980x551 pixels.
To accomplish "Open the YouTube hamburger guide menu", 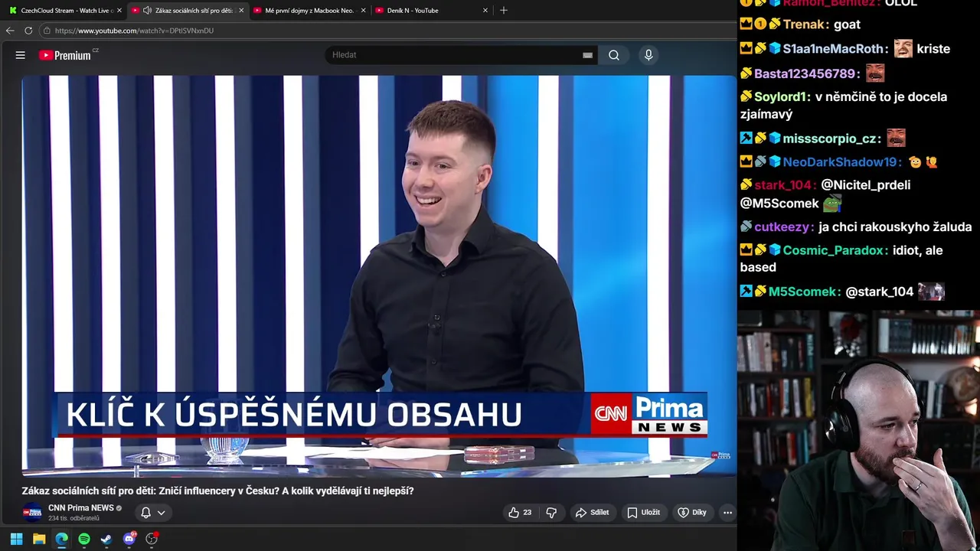I will pos(21,55).
